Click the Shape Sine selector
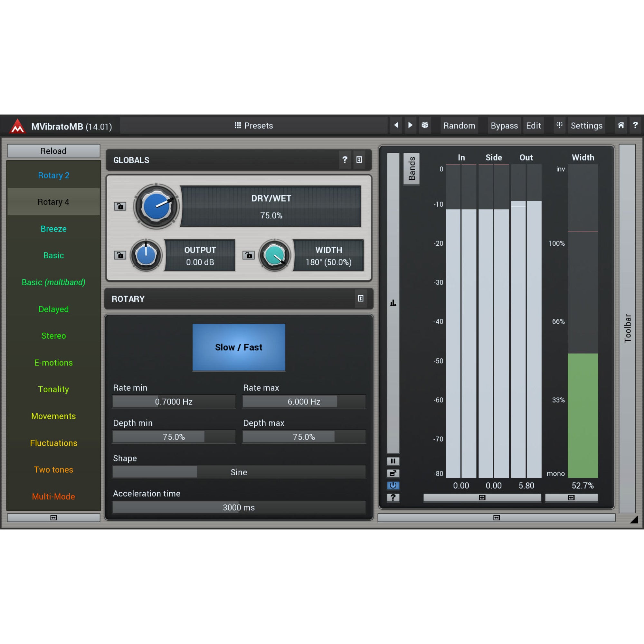Viewport: 644px width, 644px height. click(239, 472)
